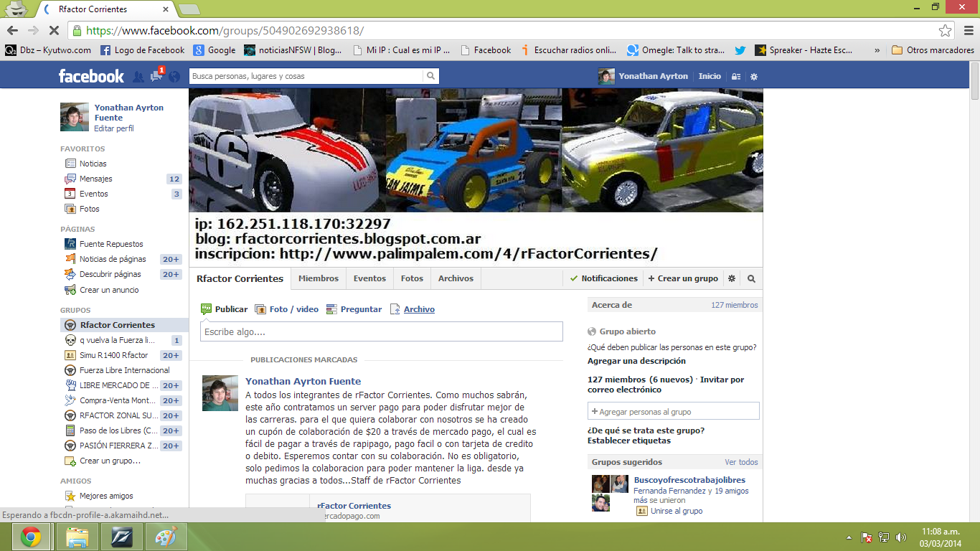Open Fuente Repuestos page
Screen dimensions: 980x551
111,244
